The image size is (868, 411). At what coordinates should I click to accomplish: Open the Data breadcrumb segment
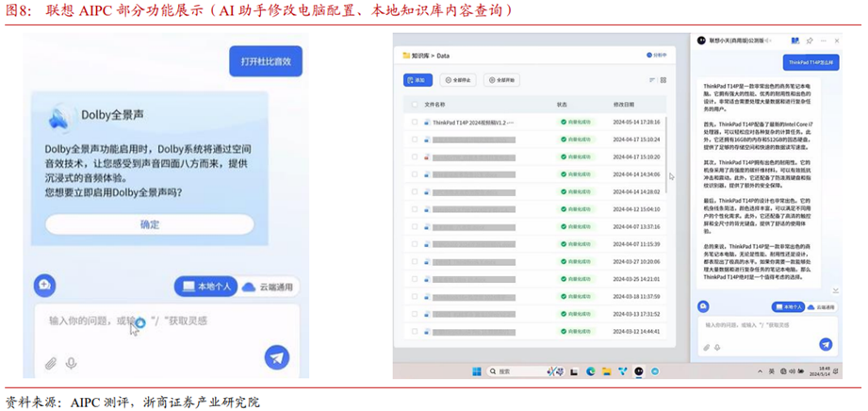click(x=443, y=56)
